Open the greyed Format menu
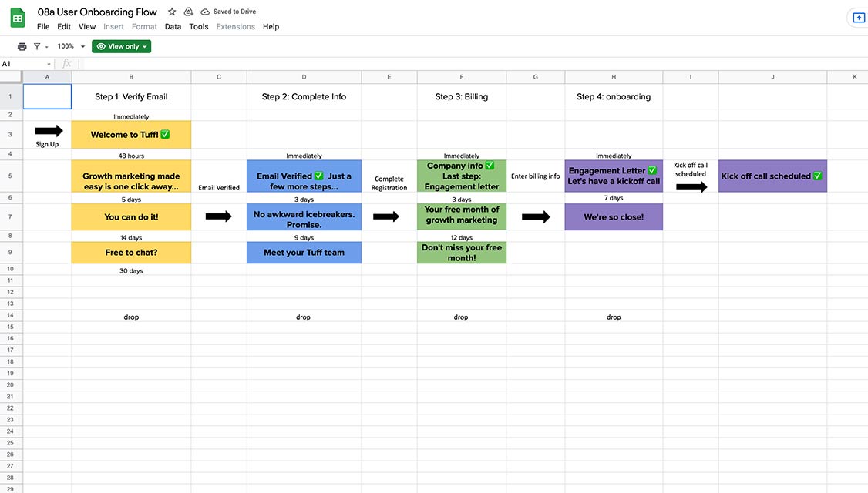This screenshot has height=493, width=868. pos(144,26)
